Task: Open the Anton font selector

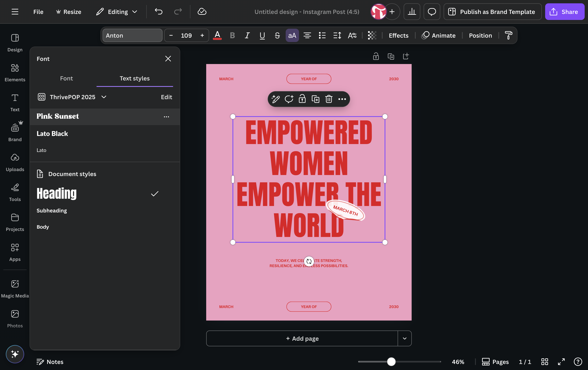Action: [132, 36]
